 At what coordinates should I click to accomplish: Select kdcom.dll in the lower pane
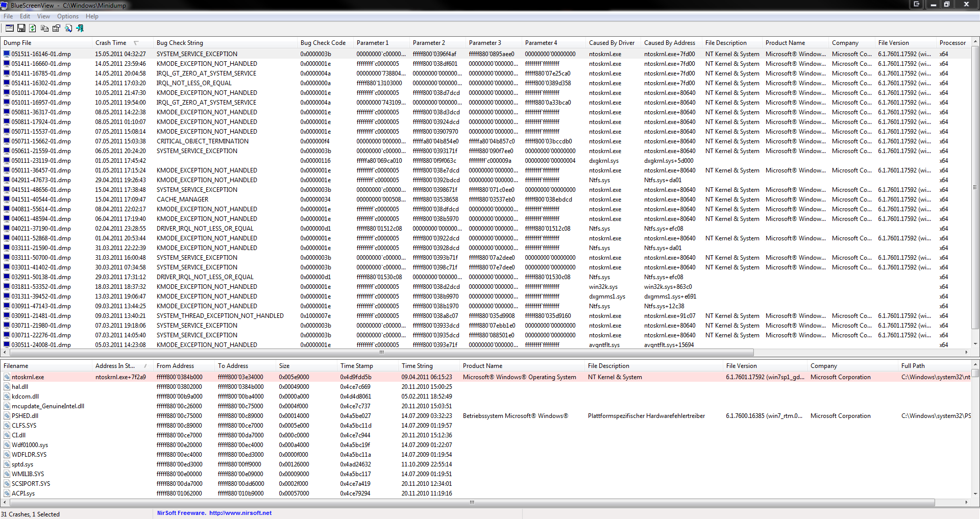[x=485, y=397]
